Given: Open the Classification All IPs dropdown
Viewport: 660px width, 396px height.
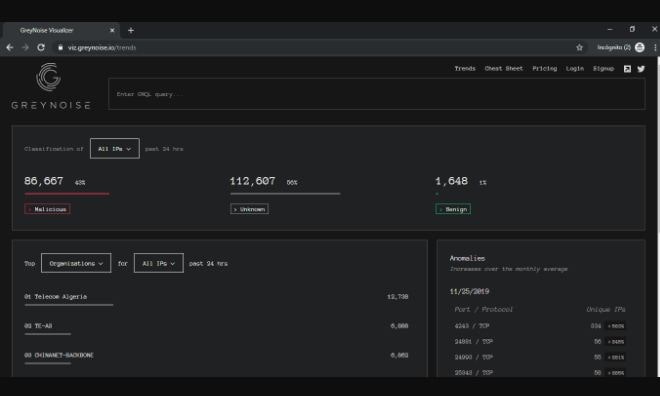Looking at the screenshot, I should (114, 149).
